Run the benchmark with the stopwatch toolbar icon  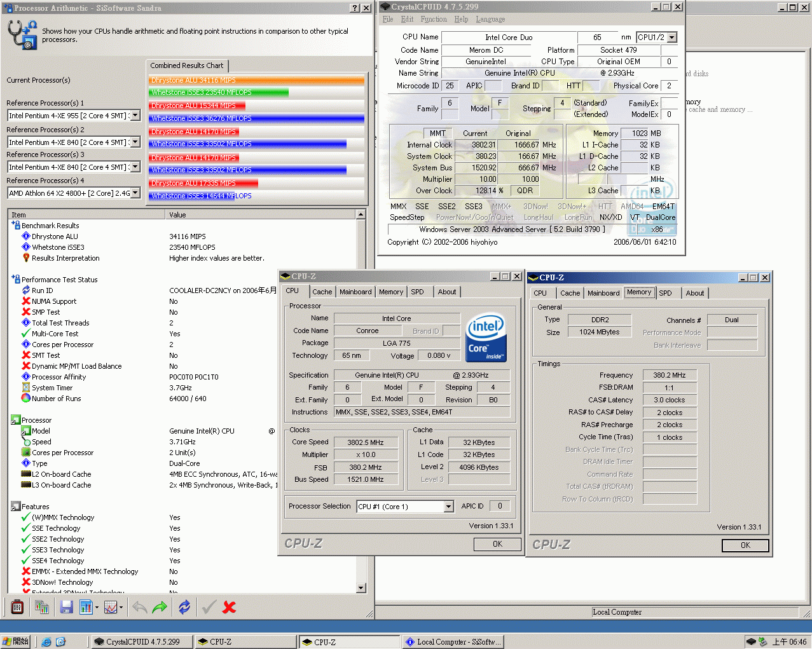(x=17, y=607)
